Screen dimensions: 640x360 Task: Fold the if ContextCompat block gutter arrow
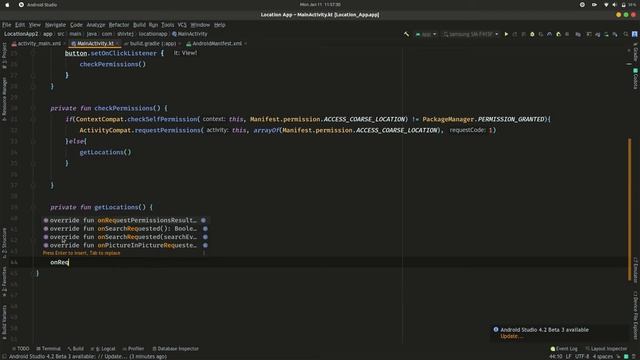[x=33, y=120]
